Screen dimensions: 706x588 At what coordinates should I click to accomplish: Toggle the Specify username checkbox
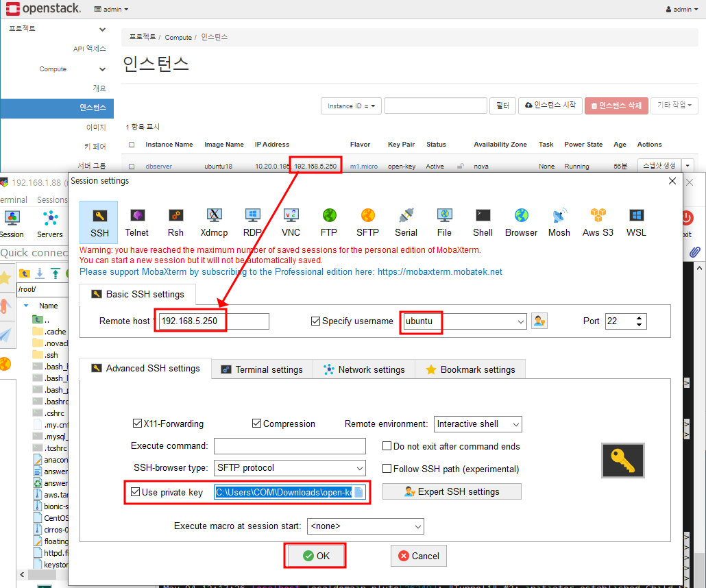tap(315, 321)
